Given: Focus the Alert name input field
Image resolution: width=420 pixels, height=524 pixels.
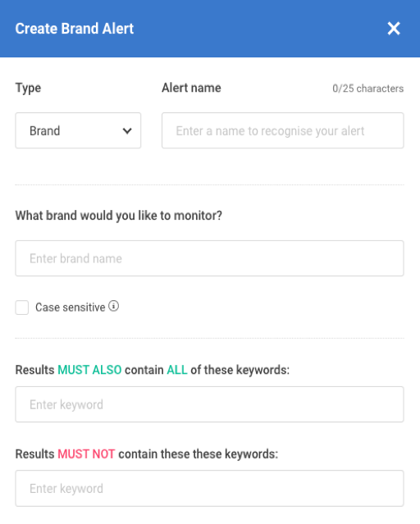Looking at the screenshot, I should [282, 130].
